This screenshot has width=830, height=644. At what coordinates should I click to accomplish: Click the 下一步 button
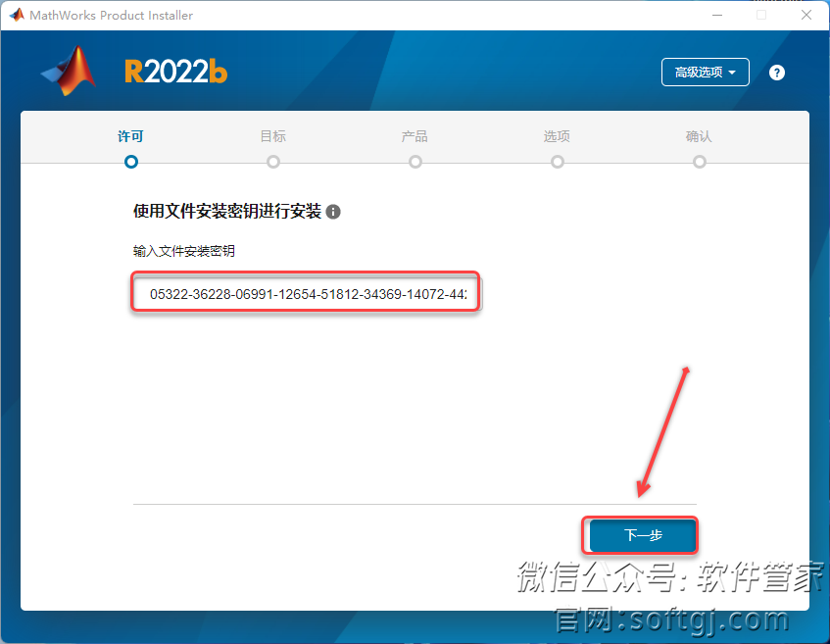[643, 535]
